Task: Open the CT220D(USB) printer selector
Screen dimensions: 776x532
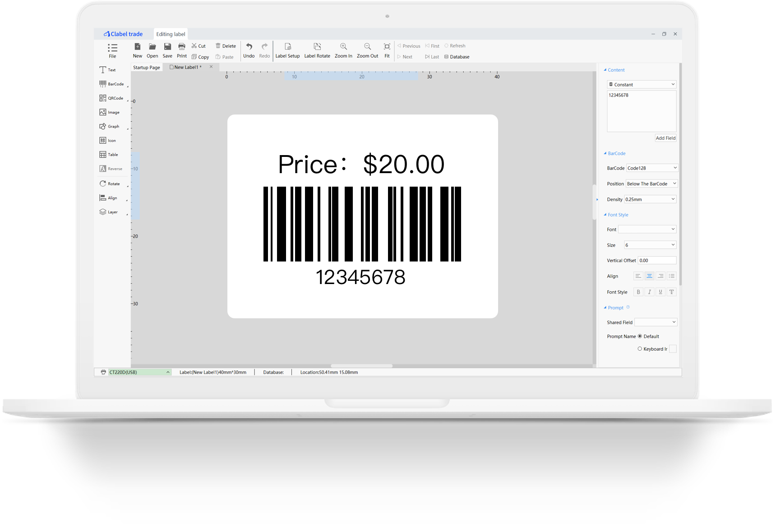Action: tap(139, 372)
